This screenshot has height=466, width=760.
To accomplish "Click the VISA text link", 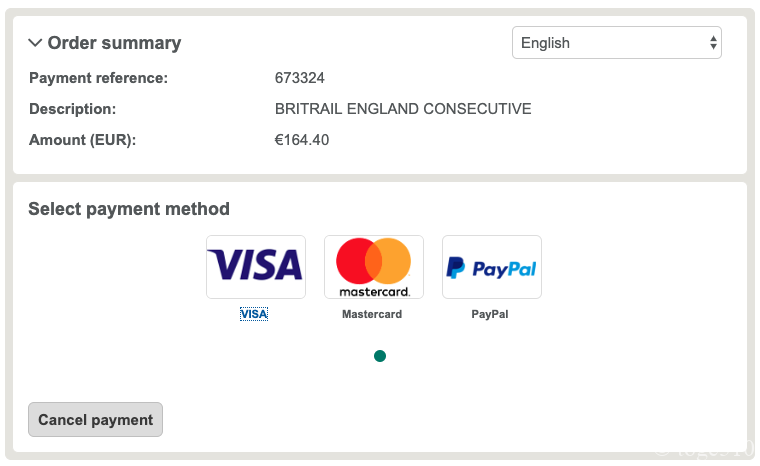I will click(x=254, y=314).
